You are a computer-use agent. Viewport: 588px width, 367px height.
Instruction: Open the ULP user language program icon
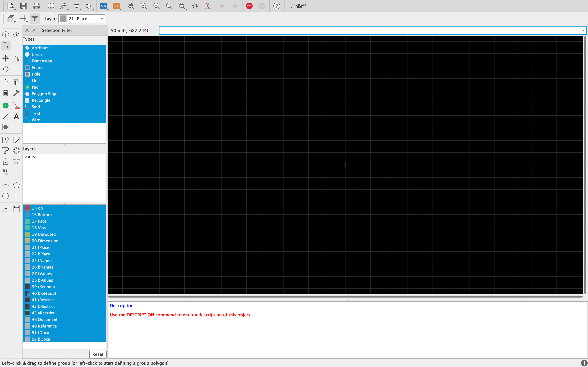click(116, 6)
